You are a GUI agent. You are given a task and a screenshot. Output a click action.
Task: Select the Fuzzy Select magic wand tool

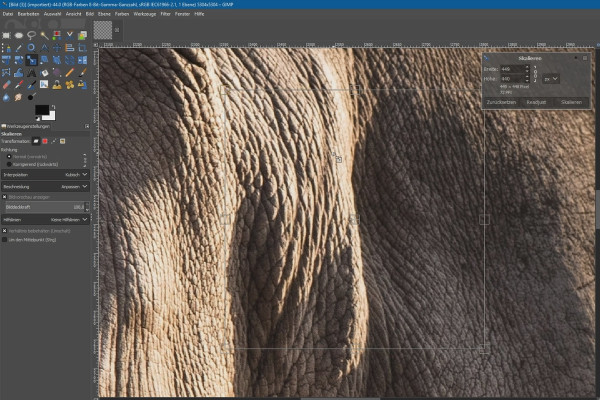click(44, 36)
